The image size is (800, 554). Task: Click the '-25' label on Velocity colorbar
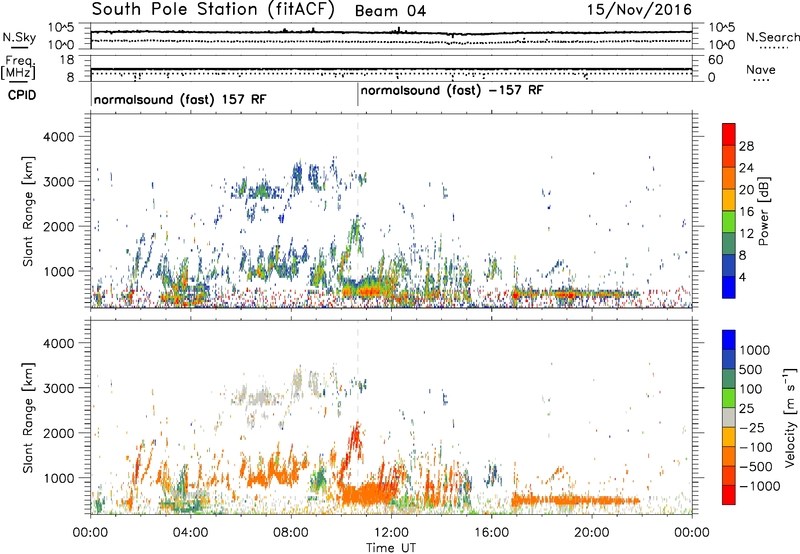751,427
